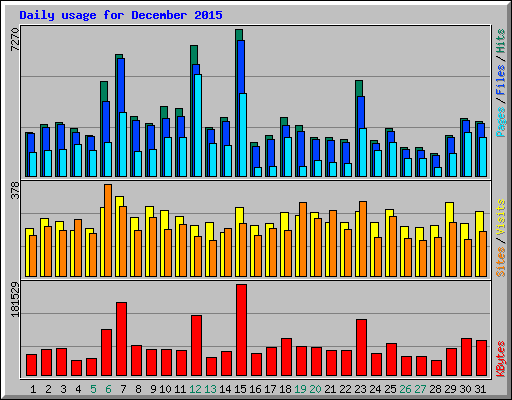Click the red KBytes bar for day 23
The width and height of the screenshot is (512, 400).
pos(361,348)
